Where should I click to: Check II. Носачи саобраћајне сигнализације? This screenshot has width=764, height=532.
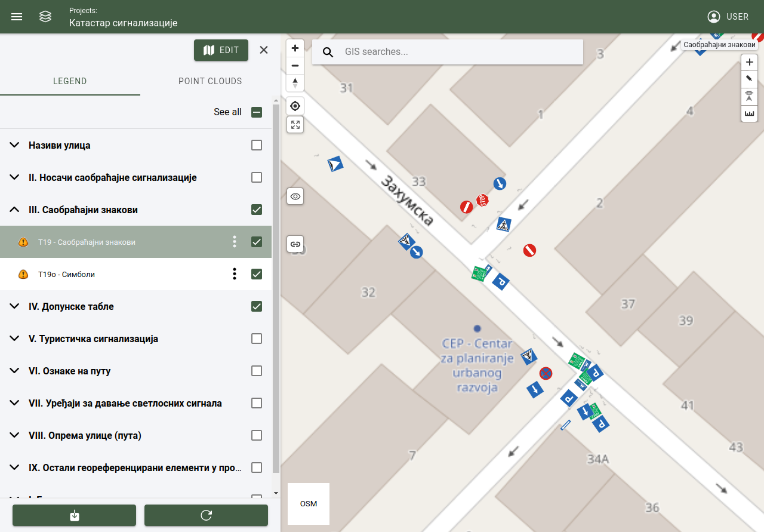(257, 177)
